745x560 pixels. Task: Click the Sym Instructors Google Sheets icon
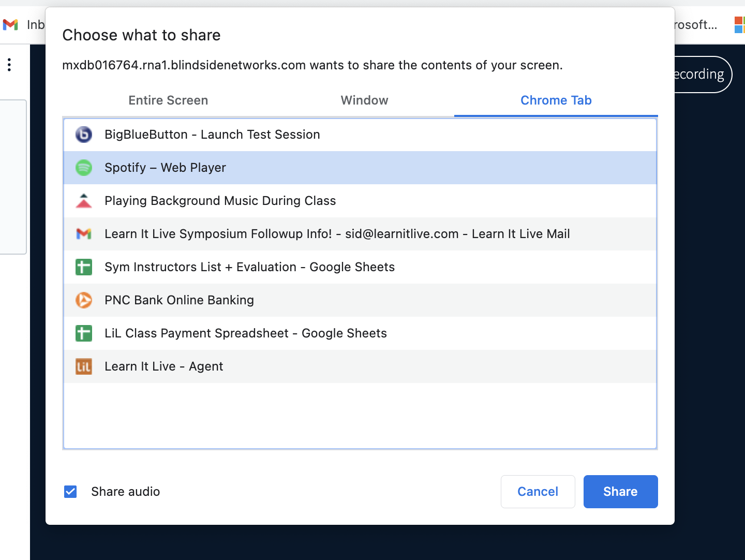click(84, 267)
